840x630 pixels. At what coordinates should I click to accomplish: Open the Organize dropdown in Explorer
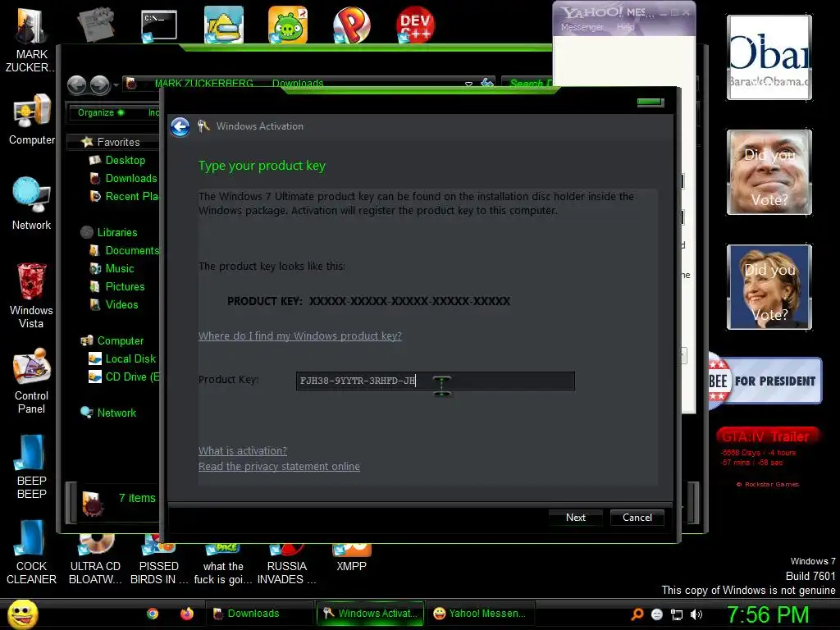pos(101,112)
